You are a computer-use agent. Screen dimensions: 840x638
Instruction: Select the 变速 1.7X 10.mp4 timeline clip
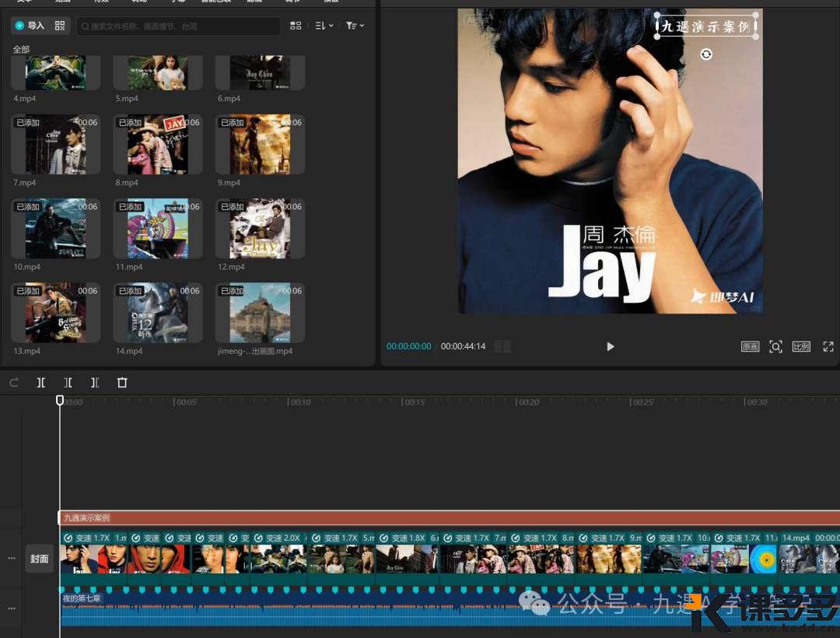677,557
